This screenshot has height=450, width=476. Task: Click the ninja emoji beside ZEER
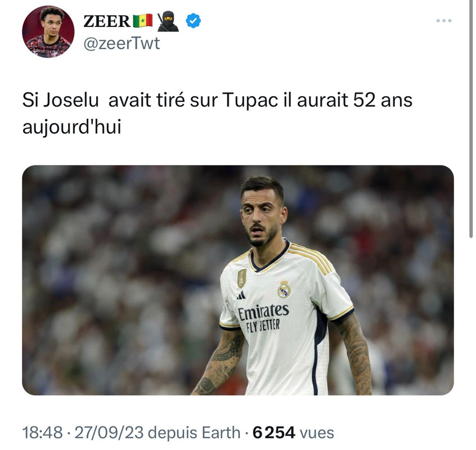pos(168,21)
